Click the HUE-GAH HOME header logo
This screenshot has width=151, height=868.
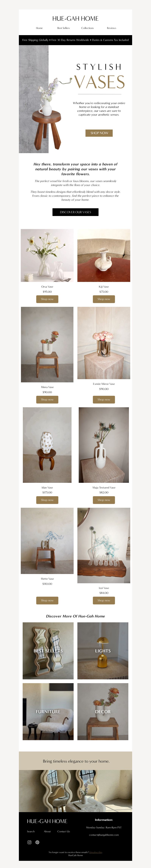coord(75,19)
